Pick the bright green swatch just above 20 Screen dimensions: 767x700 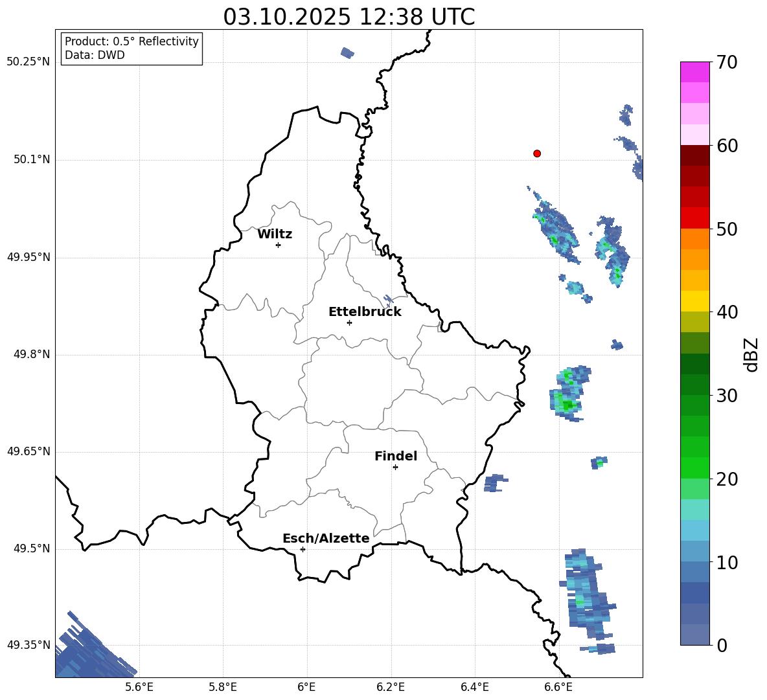click(694, 468)
